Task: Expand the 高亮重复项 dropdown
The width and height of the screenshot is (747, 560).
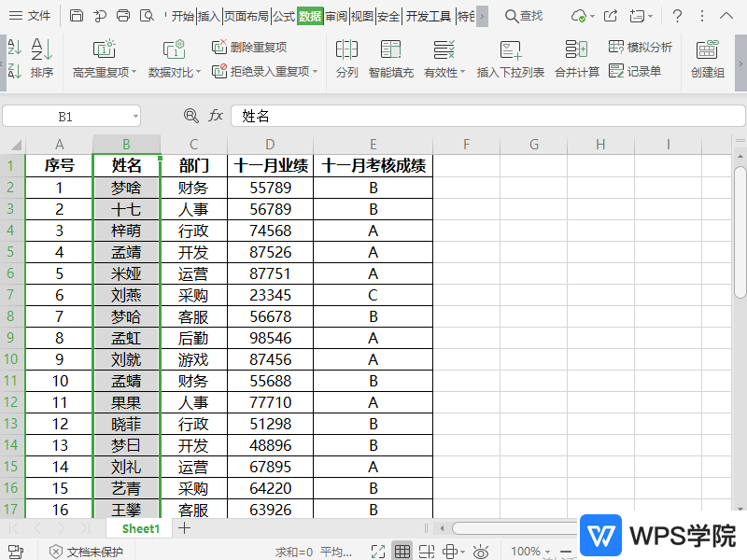Action: pos(134,73)
